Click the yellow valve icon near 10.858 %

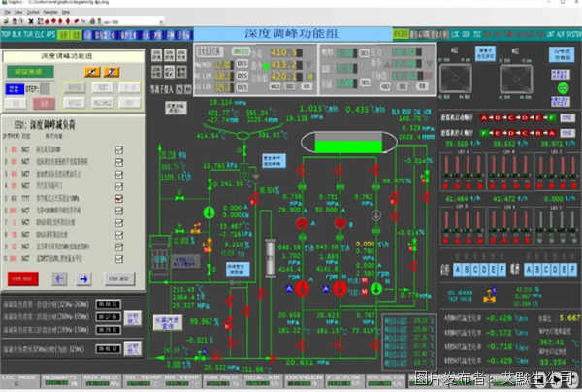[196, 228]
